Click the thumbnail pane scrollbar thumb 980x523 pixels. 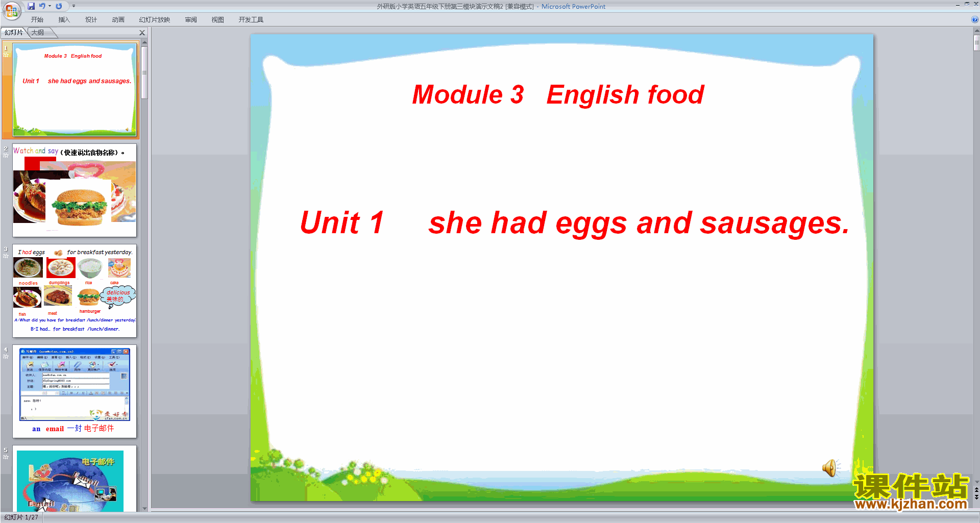tap(144, 72)
